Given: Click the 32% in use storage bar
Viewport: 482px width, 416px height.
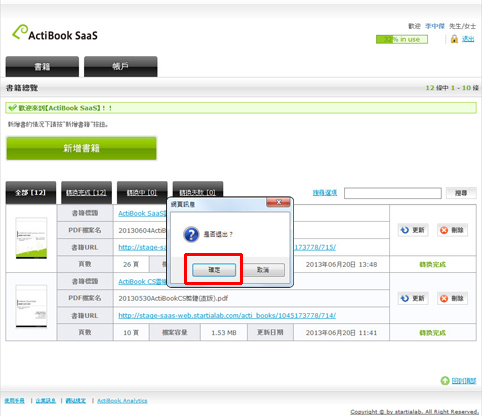Looking at the screenshot, I should [x=402, y=39].
